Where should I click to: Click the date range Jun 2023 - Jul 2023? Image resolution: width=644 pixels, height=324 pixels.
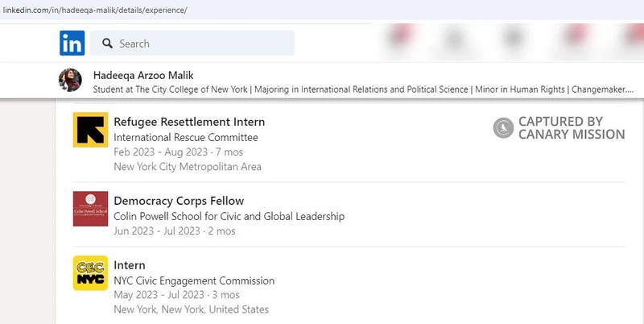157,231
